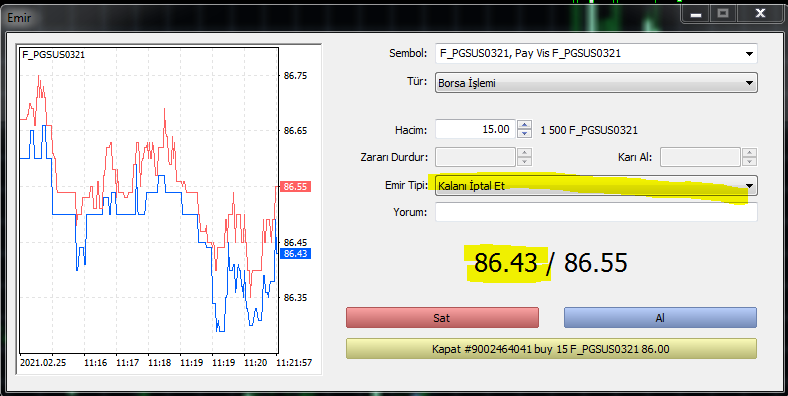Select the blue 86.43 bid price tag on chart
Image resolution: width=788 pixels, height=396 pixels.
(x=296, y=253)
